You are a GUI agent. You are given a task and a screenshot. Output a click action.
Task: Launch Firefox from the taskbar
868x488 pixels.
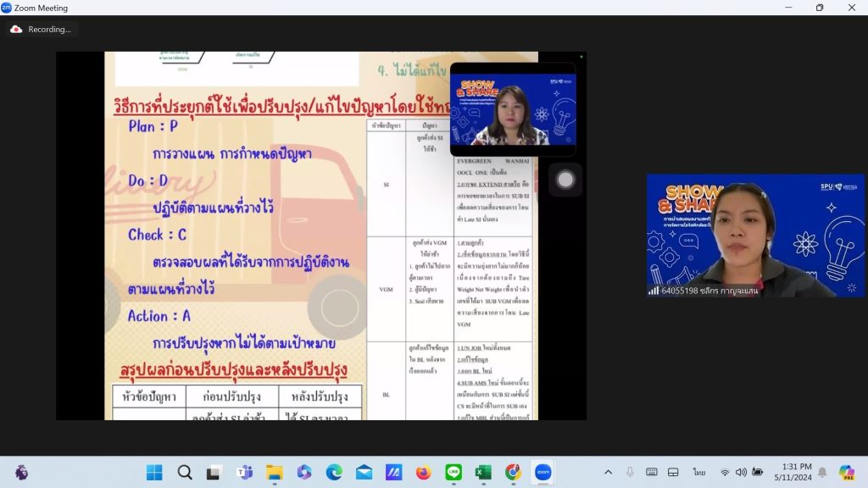coord(424,473)
